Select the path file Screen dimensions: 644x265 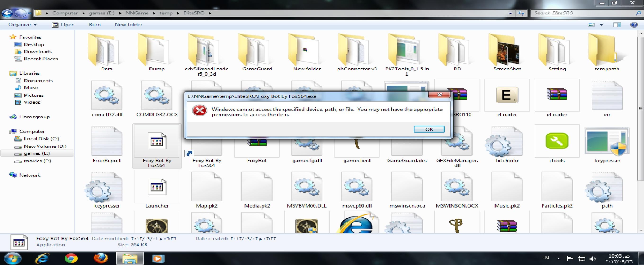point(607,190)
